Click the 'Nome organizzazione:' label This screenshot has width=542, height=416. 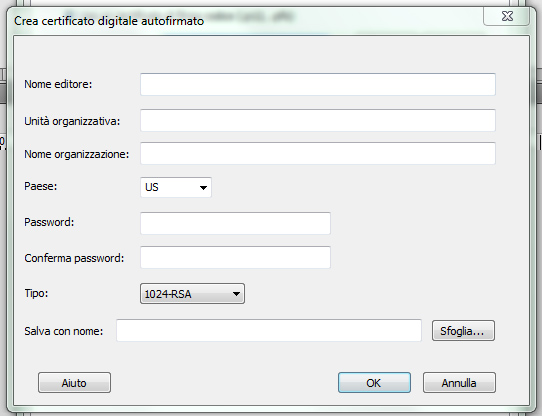pyautogui.click(x=76, y=154)
